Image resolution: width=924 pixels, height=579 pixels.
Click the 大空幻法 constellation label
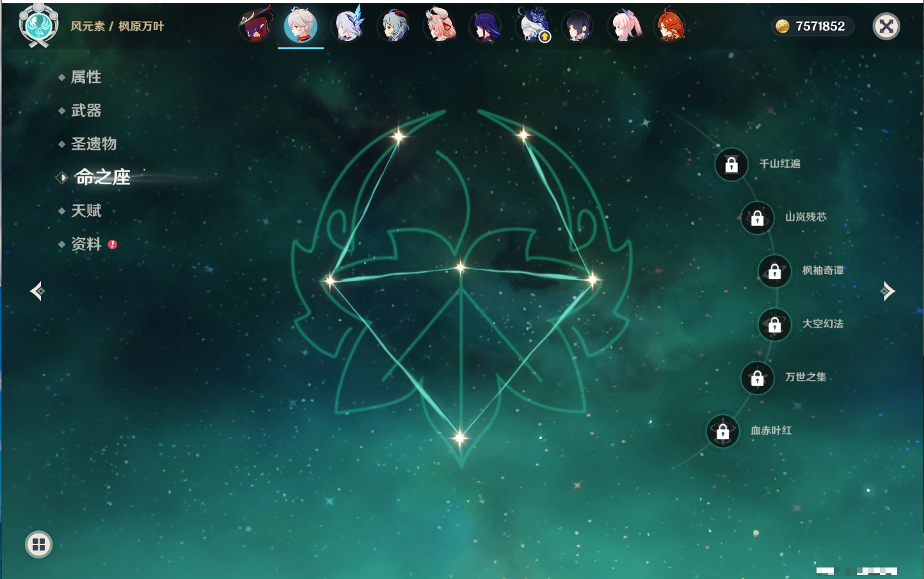[x=823, y=324]
